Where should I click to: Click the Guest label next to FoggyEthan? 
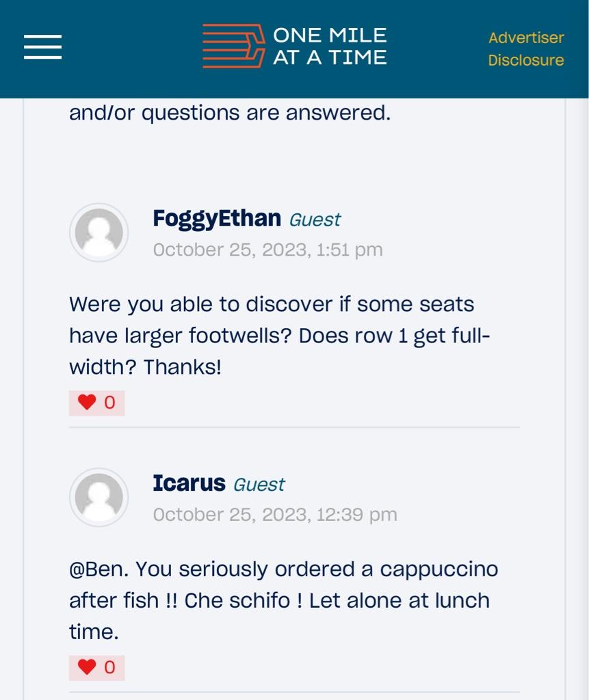click(315, 219)
